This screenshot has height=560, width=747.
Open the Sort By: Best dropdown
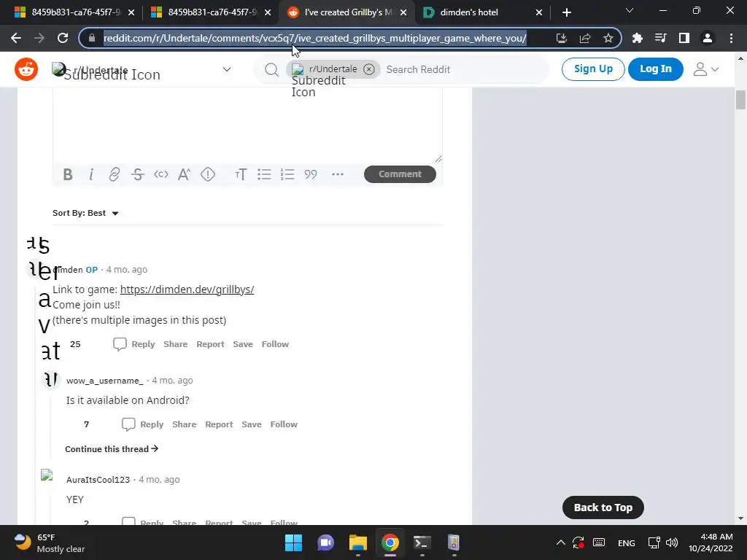tap(85, 213)
